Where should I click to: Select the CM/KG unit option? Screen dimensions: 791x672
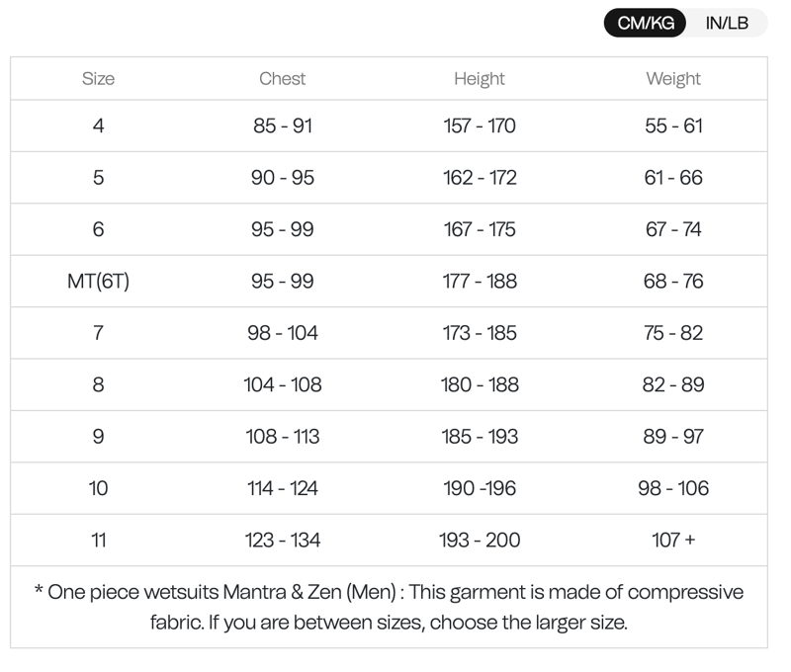click(646, 23)
